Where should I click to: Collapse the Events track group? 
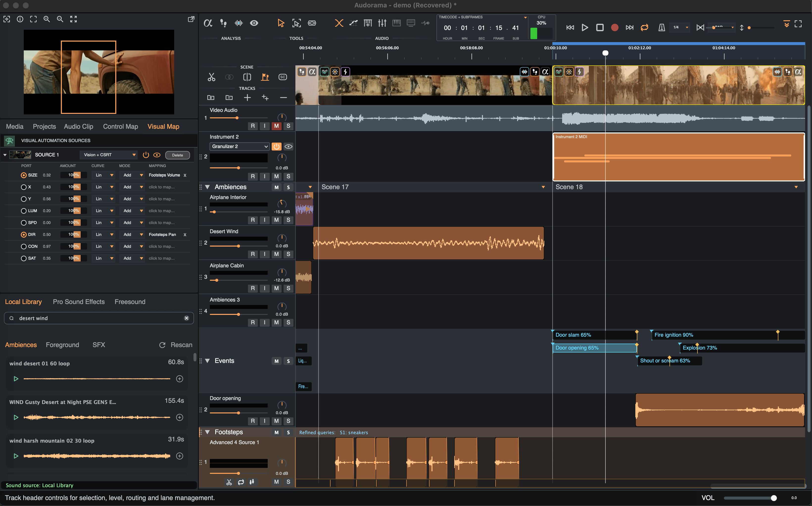207,361
